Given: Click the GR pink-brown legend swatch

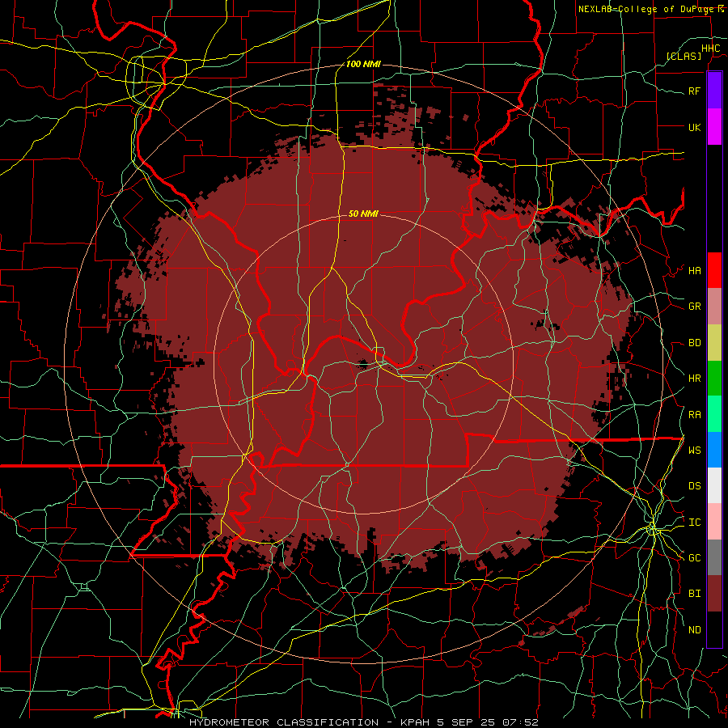Looking at the screenshot, I should (x=714, y=306).
